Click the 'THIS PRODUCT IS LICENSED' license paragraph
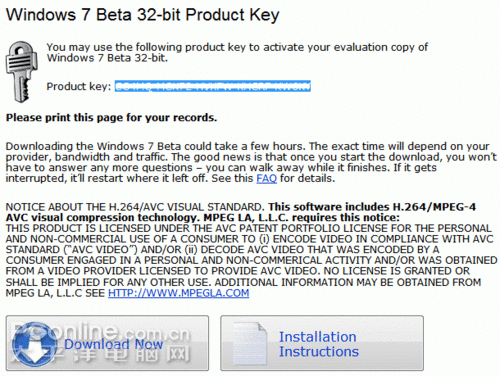 pyautogui.click(x=251, y=260)
